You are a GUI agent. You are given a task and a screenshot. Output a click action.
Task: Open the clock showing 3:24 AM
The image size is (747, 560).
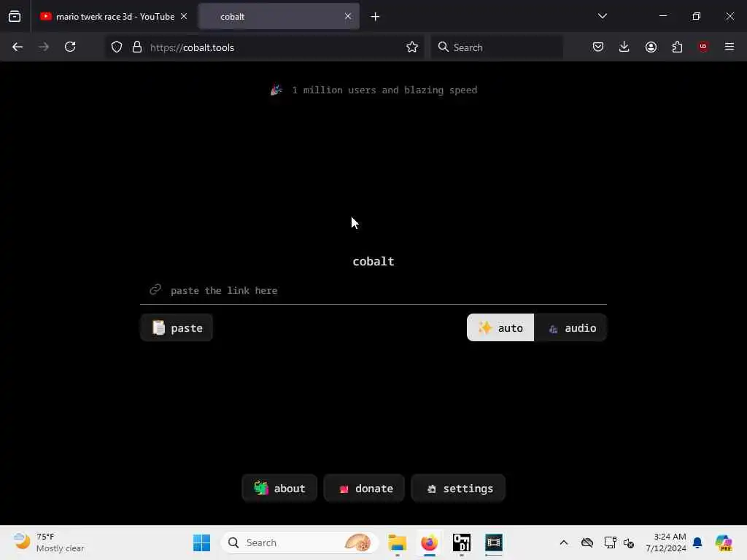(x=665, y=542)
